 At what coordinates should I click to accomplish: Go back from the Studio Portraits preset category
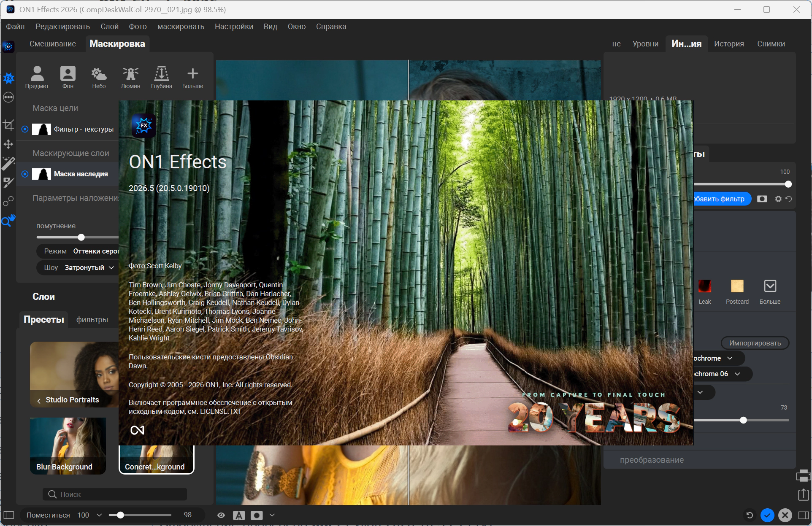39,400
